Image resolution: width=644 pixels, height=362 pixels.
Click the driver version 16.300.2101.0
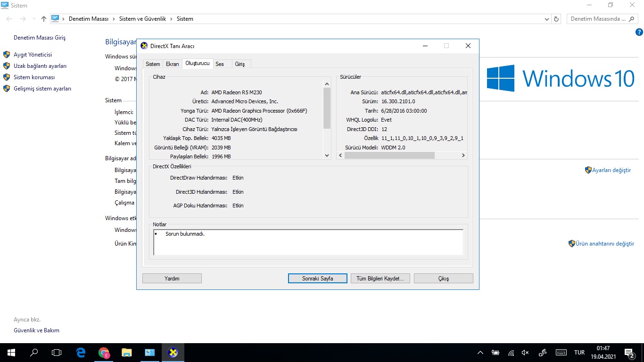pyautogui.click(x=398, y=101)
